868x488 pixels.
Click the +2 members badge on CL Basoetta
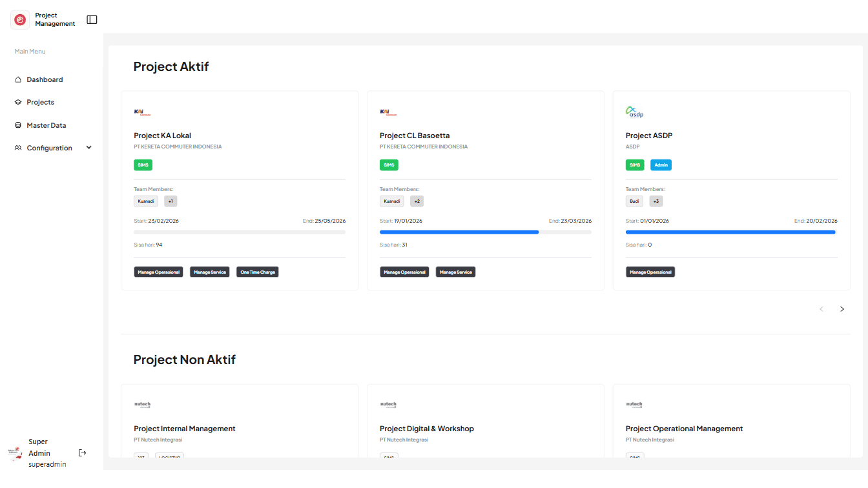pyautogui.click(x=417, y=201)
